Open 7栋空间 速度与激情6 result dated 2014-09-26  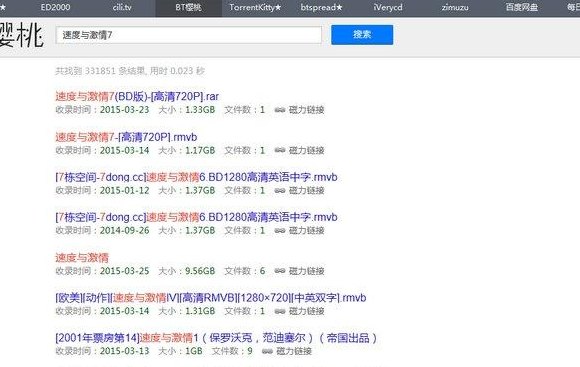pyautogui.click(x=196, y=217)
